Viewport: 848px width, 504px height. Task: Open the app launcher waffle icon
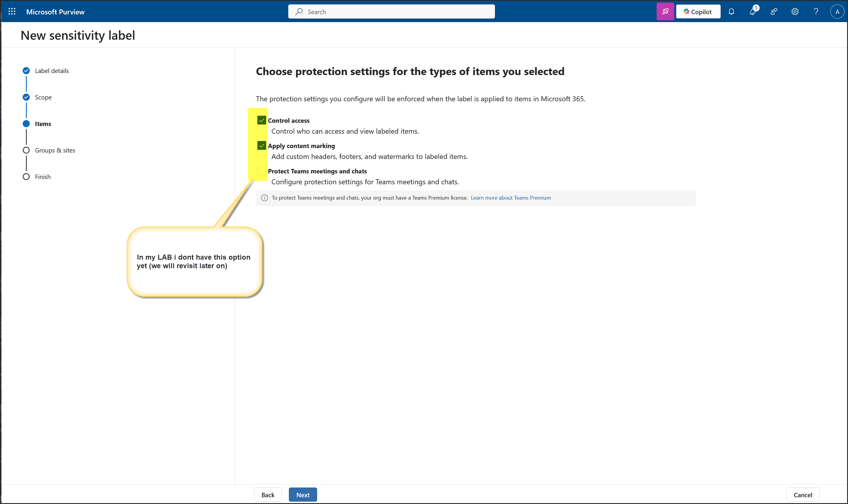point(12,11)
